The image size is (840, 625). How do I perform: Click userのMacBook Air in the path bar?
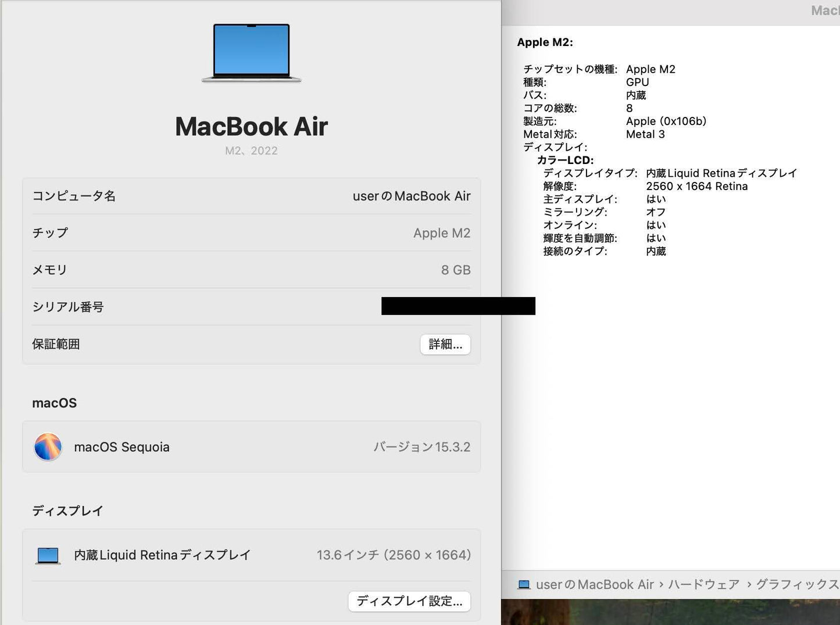[595, 585]
